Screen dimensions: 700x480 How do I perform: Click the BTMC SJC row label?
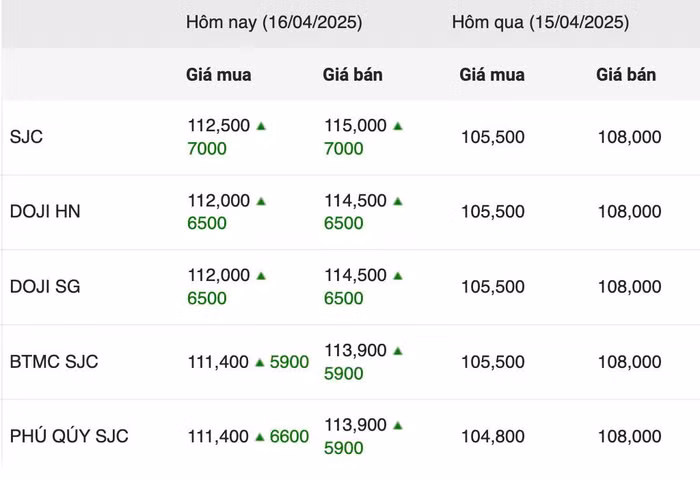(54, 362)
